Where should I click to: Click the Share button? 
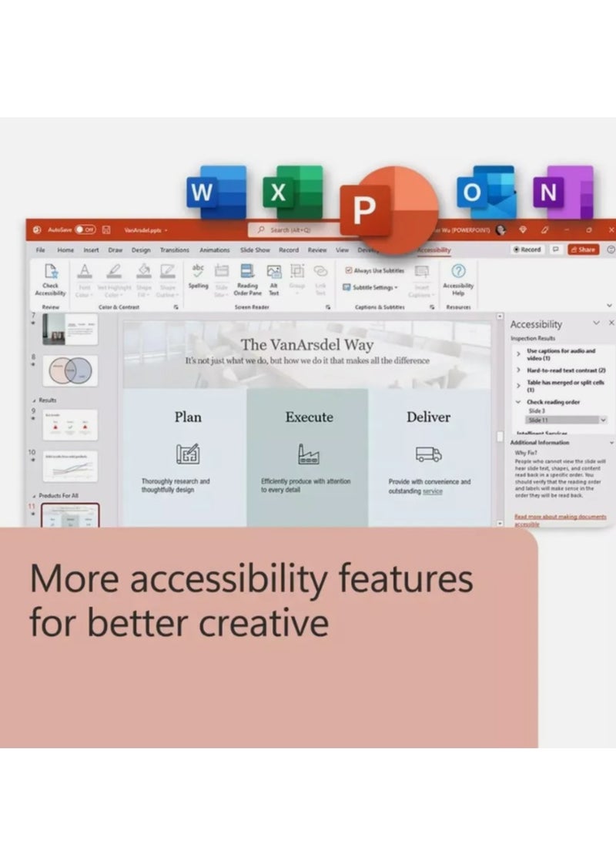[x=583, y=250]
